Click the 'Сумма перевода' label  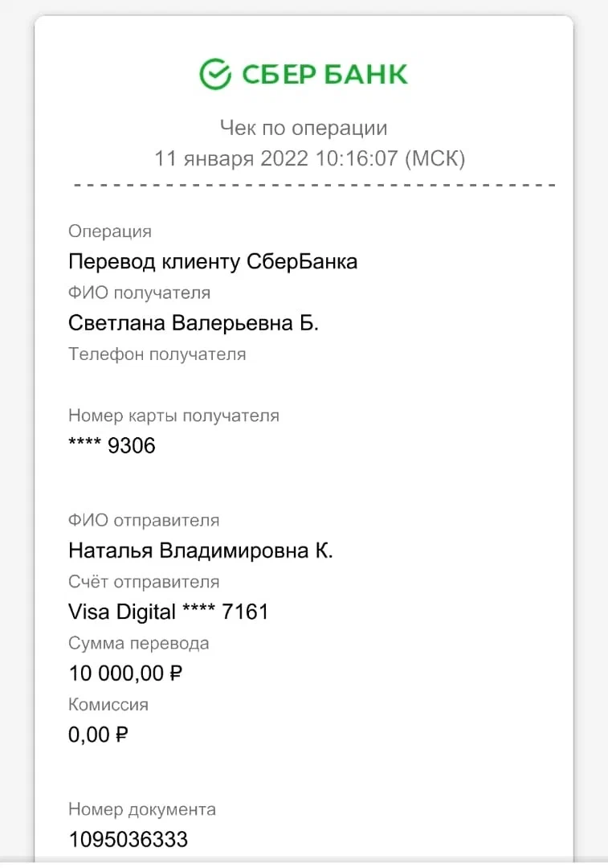[138, 643]
